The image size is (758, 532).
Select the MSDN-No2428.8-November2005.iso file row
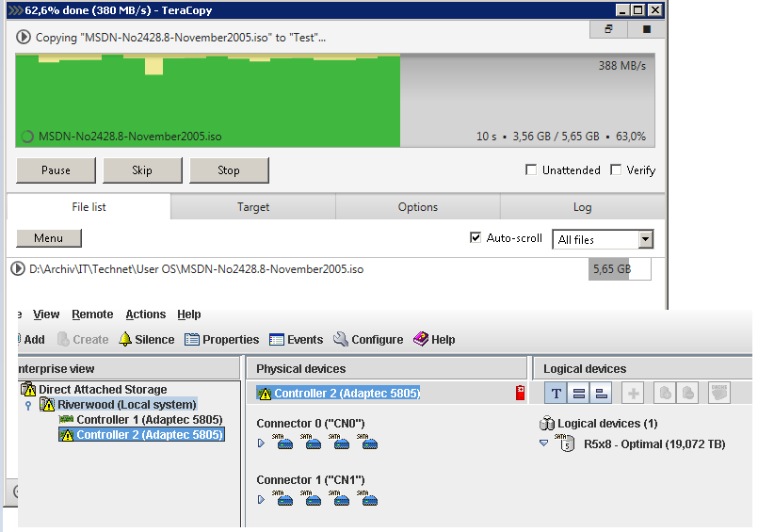(331, 269)
